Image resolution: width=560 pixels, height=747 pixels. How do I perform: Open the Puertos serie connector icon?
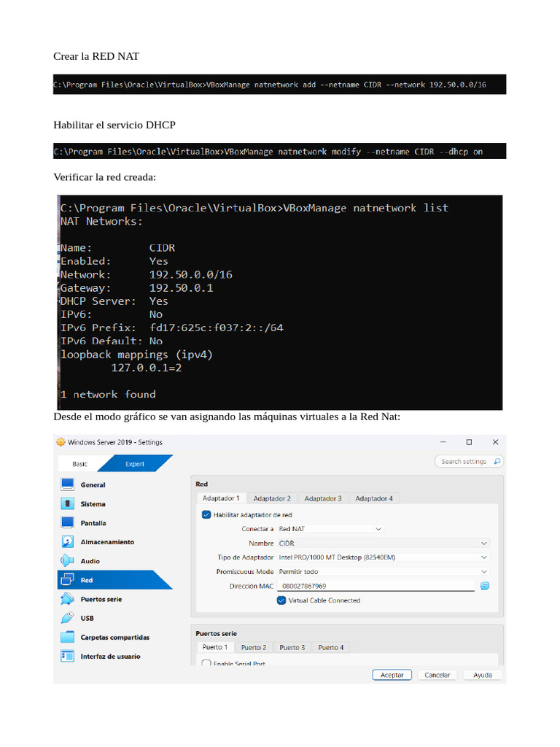coord(68,599)
